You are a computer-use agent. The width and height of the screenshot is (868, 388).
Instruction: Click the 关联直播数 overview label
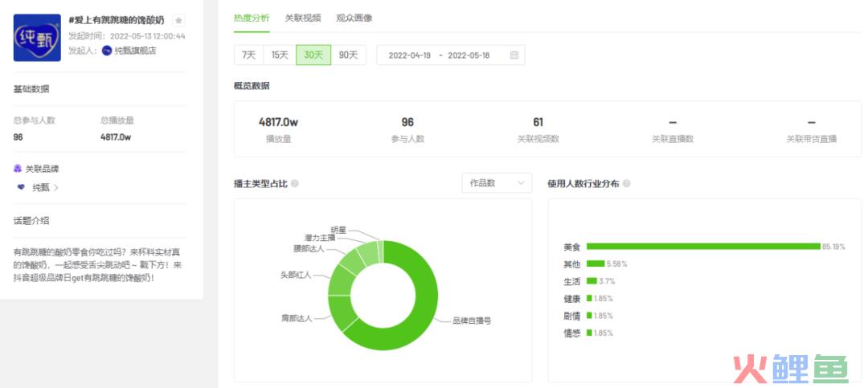[673, 140]
